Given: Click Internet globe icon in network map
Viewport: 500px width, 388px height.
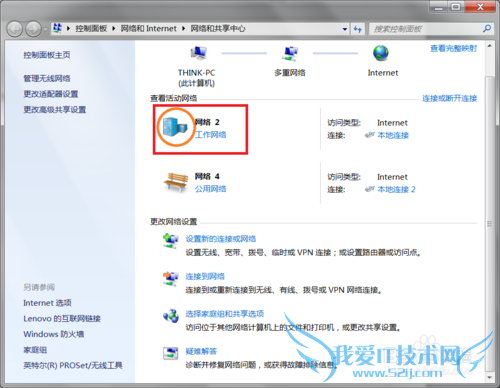Looking at the screenshot, I should (381, 53).
